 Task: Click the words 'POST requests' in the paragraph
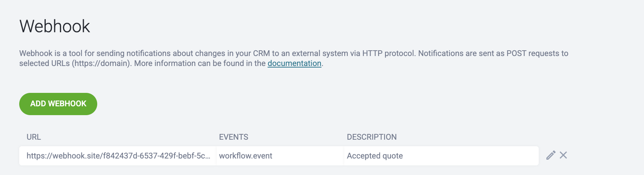[533, 53]
